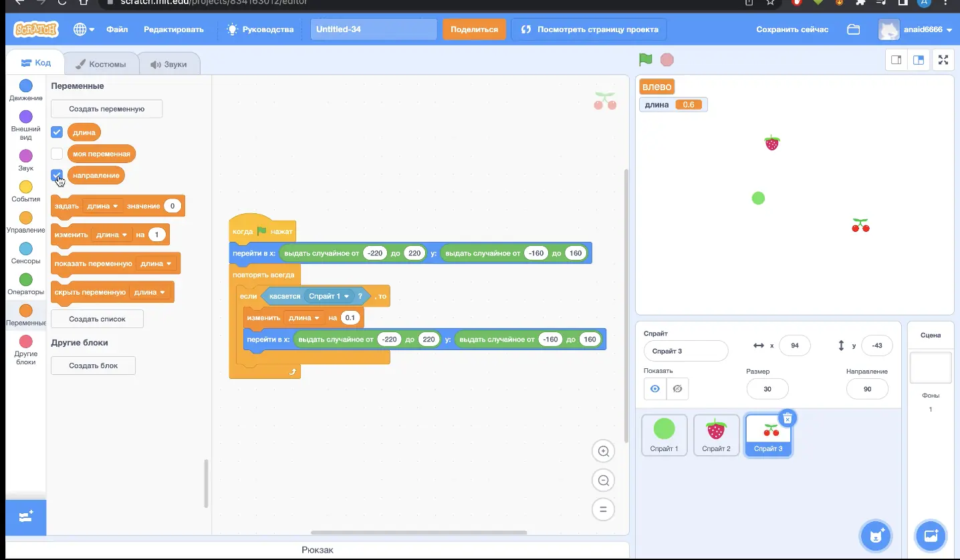Select the Звук block category
The height and width of the screenshot is (560, 960).
point(26,160)
